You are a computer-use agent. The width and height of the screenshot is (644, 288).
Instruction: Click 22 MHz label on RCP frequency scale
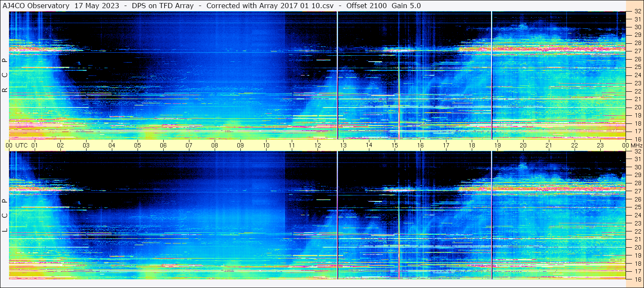click(x=637, y=91)
